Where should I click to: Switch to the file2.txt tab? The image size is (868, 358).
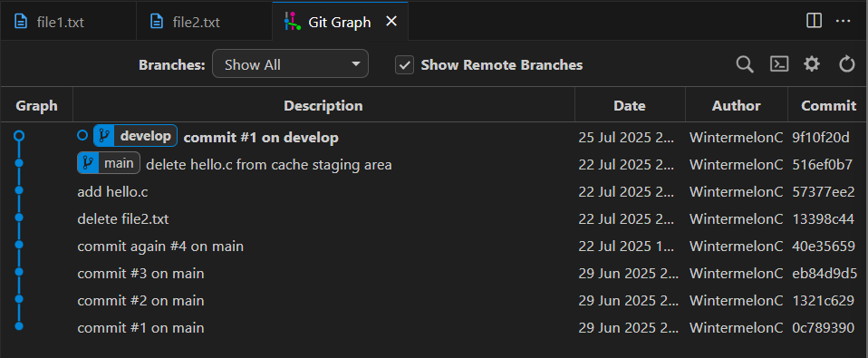pos(204,22)
